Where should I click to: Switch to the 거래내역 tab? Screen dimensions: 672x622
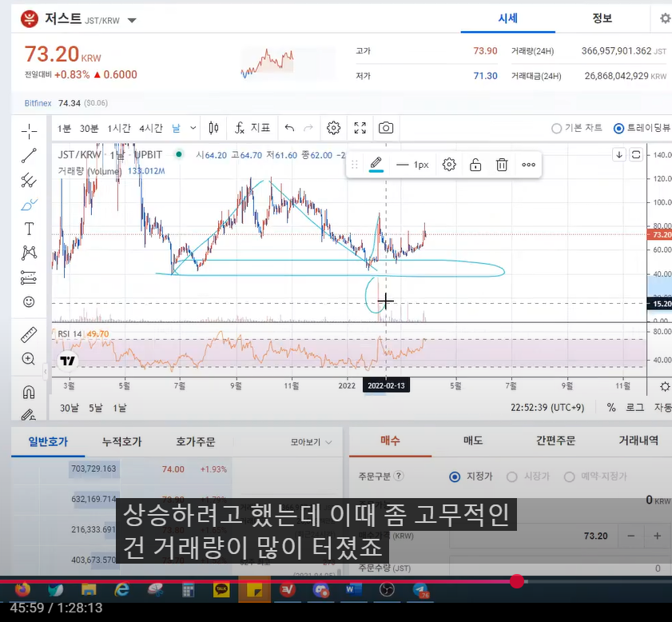pyautogui.click(x=638, y=441)
